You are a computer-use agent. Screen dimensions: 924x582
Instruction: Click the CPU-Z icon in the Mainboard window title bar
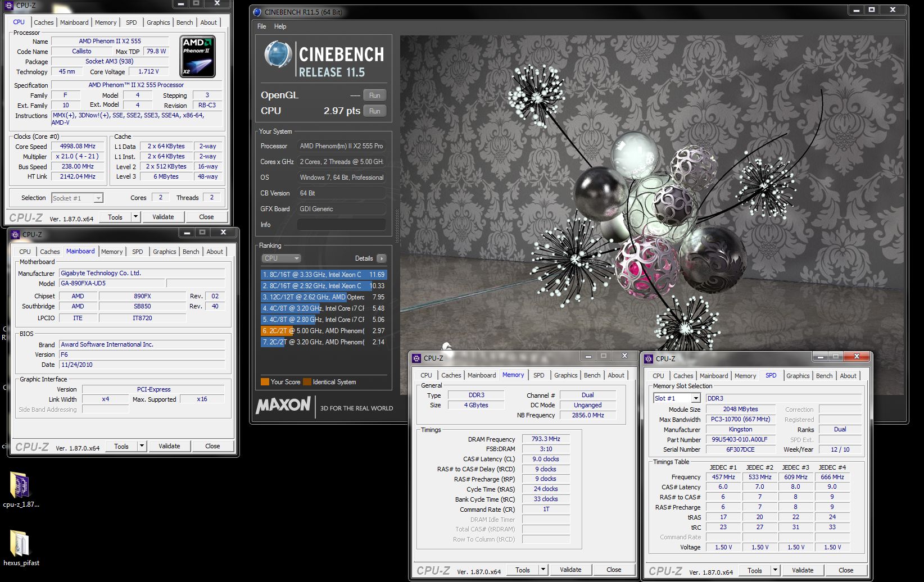(x=15, y=235)
